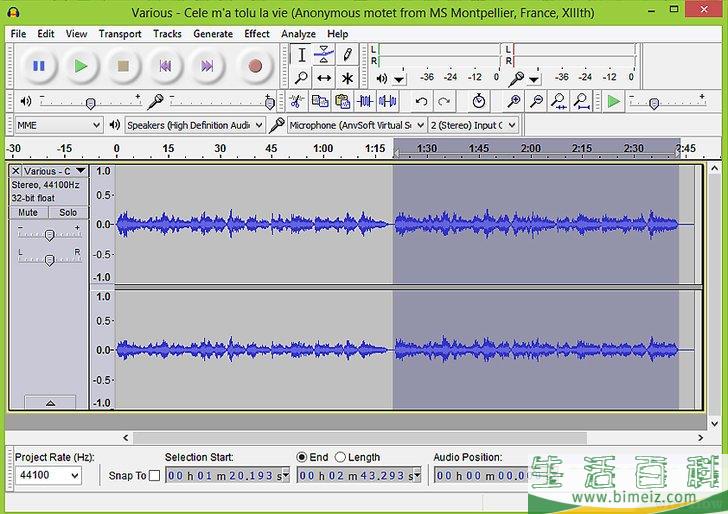Click the Silence audio icon
The height and width of the screenshot is (514, 728).
(387, 101)
